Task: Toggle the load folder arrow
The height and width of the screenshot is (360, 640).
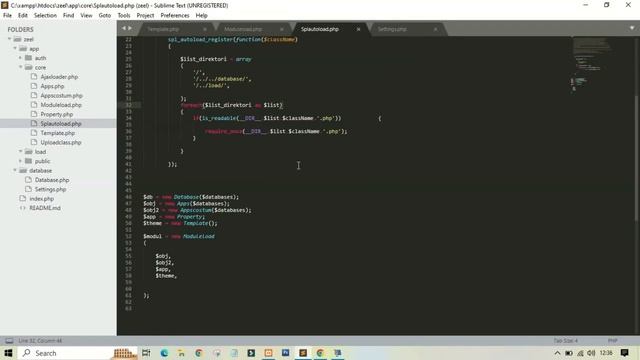Action: click(20, 152)
